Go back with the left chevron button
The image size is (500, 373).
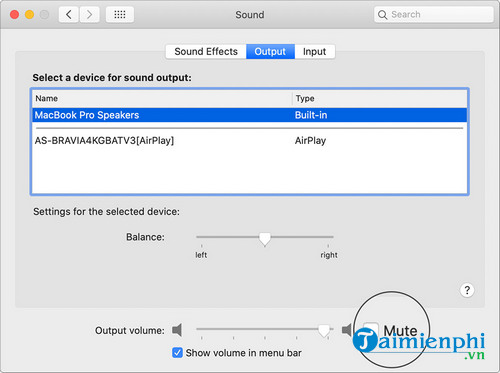pos(69,15)
